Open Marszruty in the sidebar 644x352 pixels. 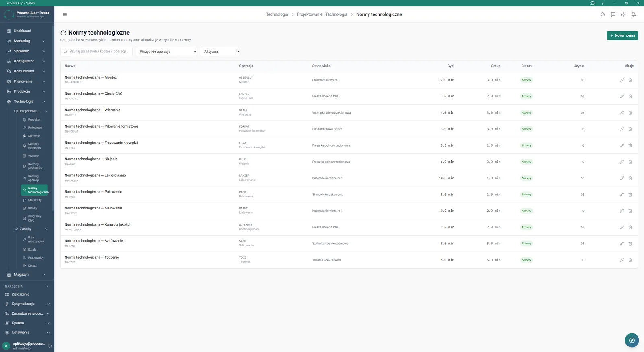coord(35,200)
